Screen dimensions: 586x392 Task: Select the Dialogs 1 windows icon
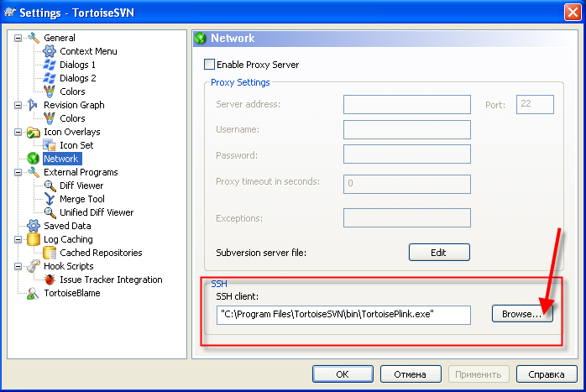point(50,65)
